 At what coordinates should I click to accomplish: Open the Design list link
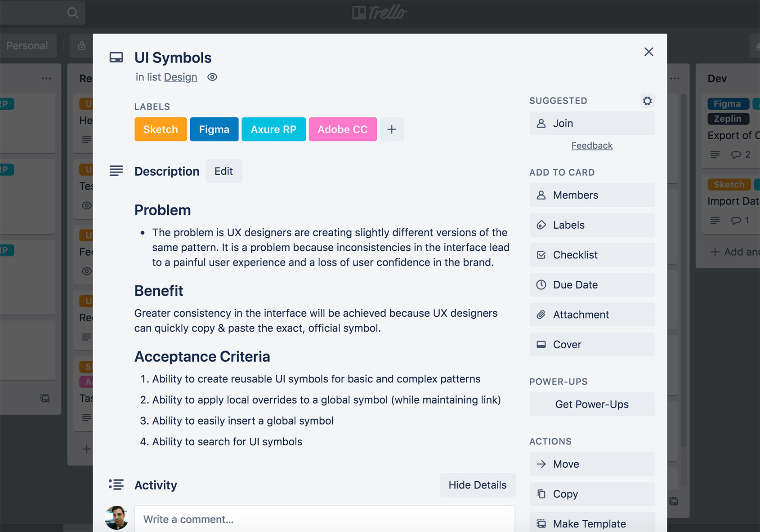pos(180,77)
